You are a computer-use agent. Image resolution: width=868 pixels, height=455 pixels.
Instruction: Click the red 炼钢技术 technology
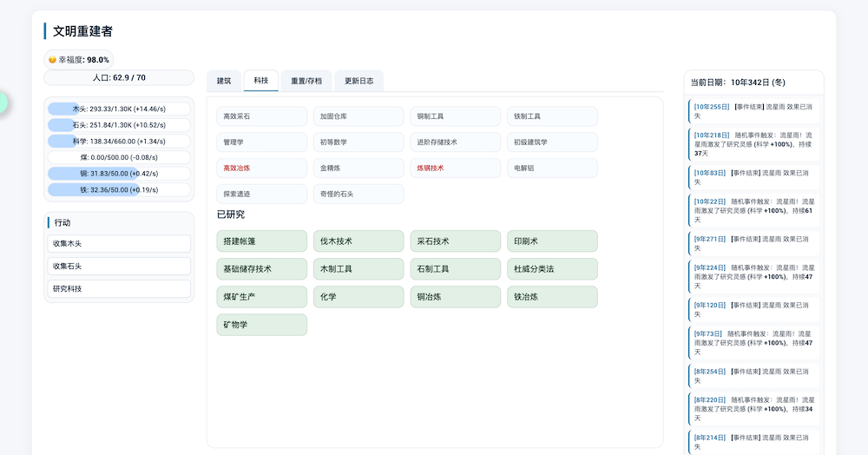(x=455, y=168)
